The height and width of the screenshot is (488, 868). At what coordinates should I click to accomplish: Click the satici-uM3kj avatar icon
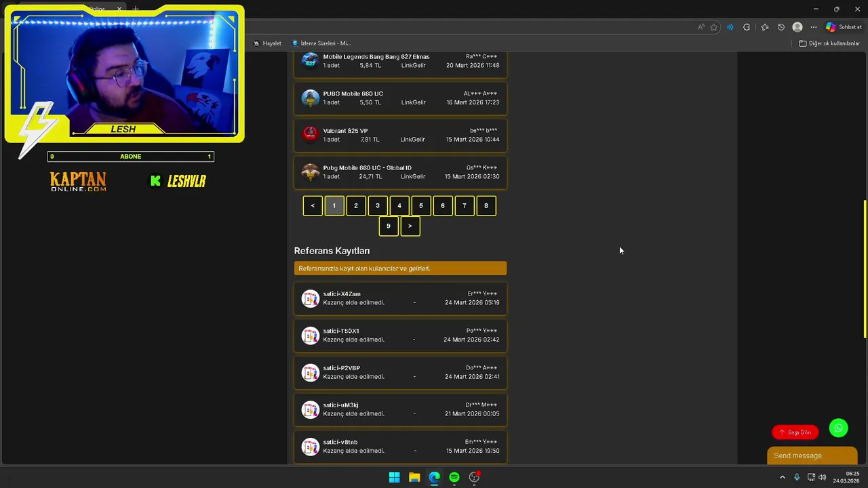coord(311,409)
